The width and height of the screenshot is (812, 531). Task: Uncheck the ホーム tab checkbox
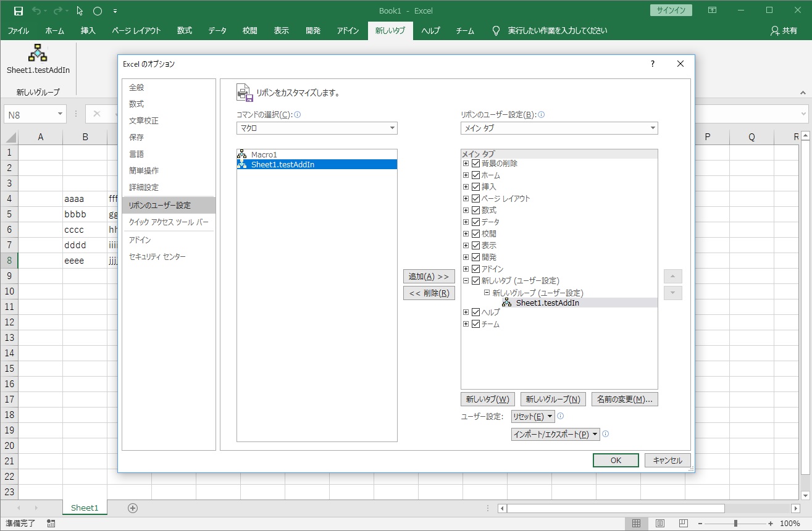[475, 175]
